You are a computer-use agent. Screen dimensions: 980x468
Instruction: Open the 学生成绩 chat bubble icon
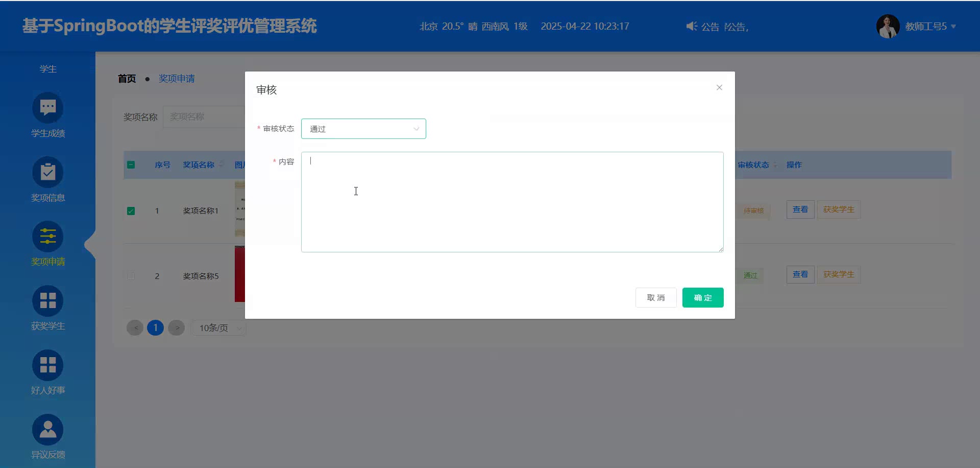coord(48,108)
